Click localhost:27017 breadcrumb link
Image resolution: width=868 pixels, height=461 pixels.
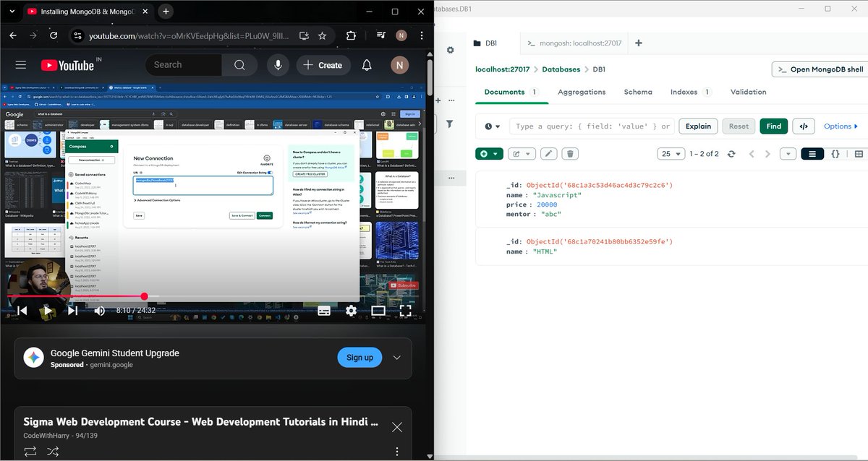502,69
